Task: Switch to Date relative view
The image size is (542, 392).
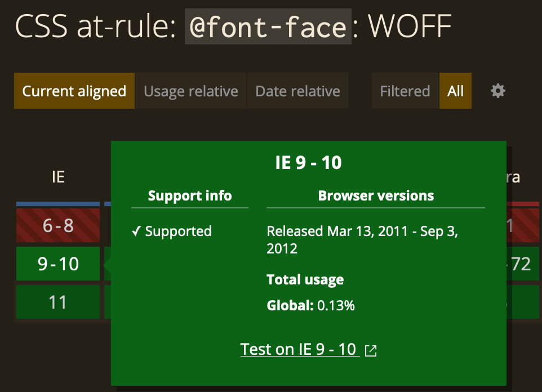Action: pos(297,91)
